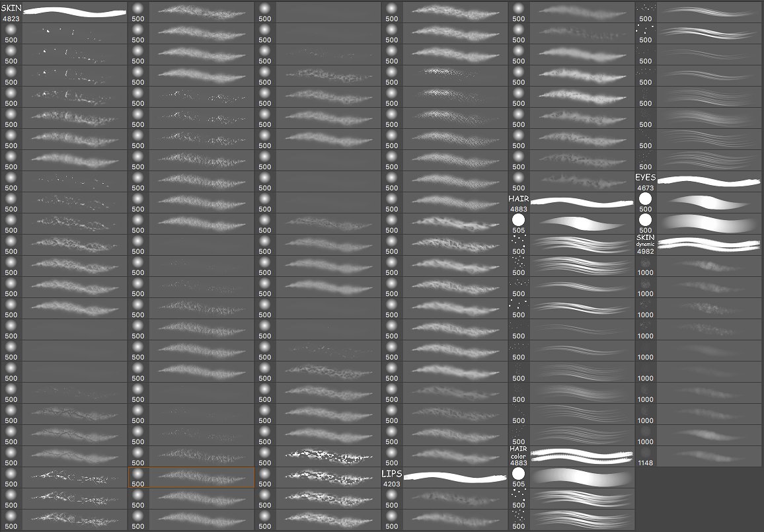
Task: Select the 500 brush directly below SKIN 4823
Action: click(x=64, y=33)
